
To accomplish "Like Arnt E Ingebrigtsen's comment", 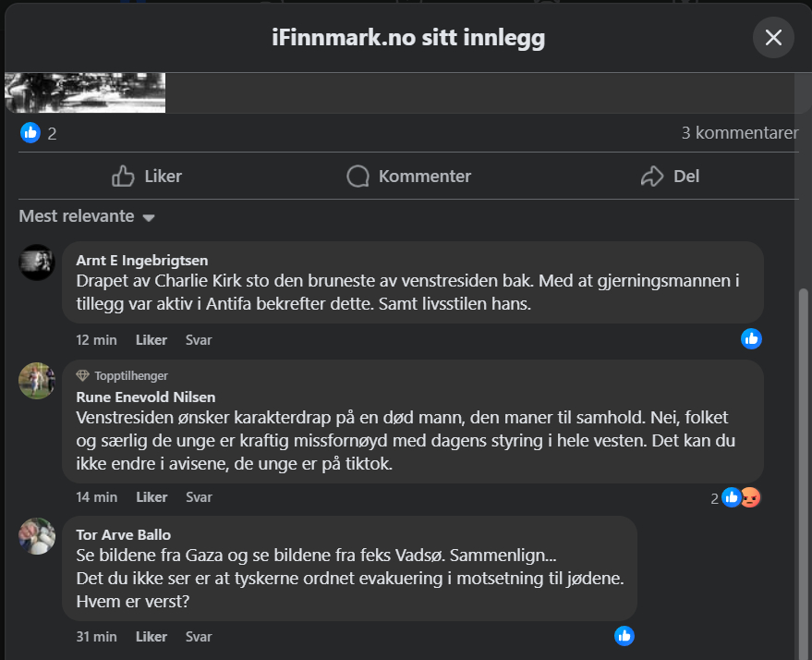I will (151, 340).
